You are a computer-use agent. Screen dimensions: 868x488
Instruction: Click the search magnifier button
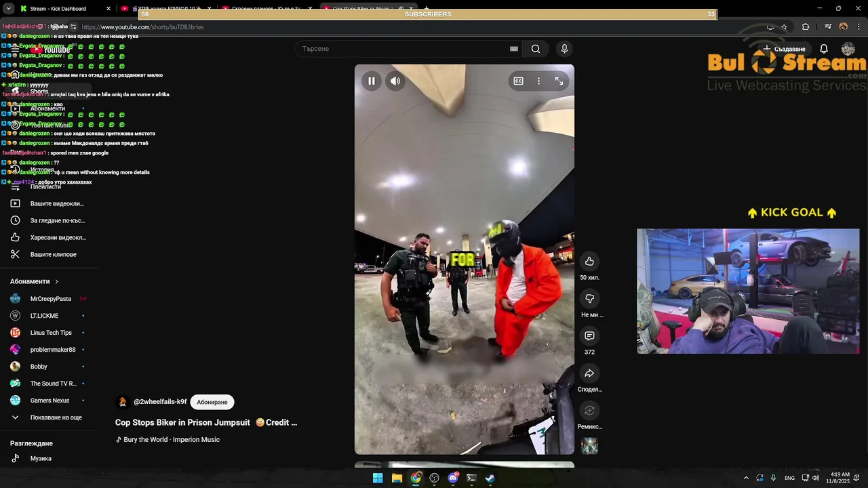point(536,49)
